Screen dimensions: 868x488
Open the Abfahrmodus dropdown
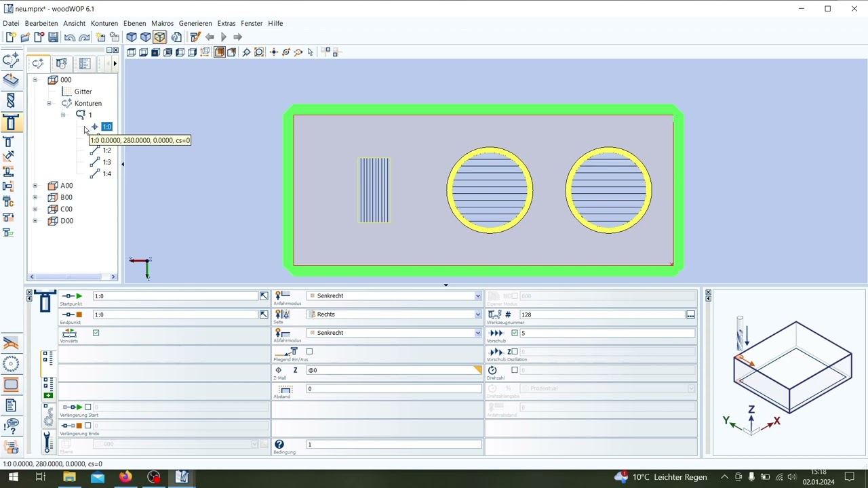tap(477, 333)
